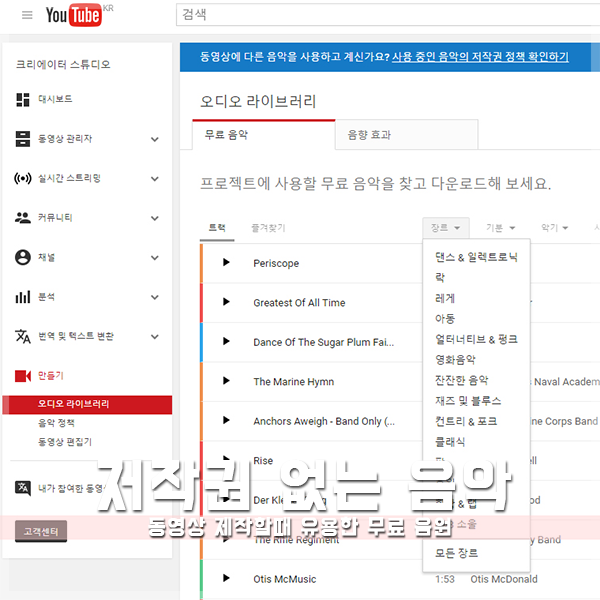Viewport: 600px width, 600px height.
Task: Open the 악기 instrument dropdown
Action: coord(554,228)
